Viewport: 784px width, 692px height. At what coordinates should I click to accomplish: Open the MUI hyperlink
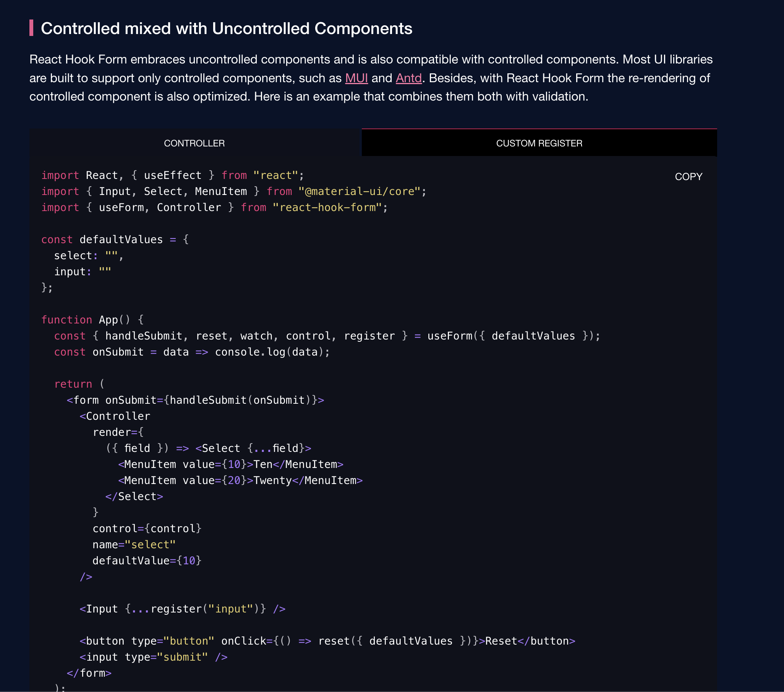tap(356, 78)
